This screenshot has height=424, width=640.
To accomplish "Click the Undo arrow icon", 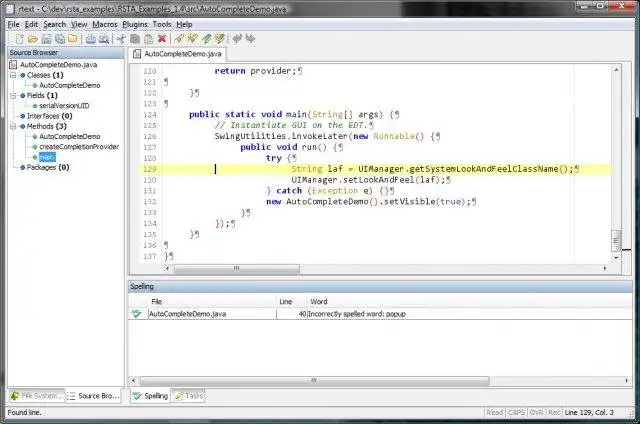I will [x=237, y=39].
